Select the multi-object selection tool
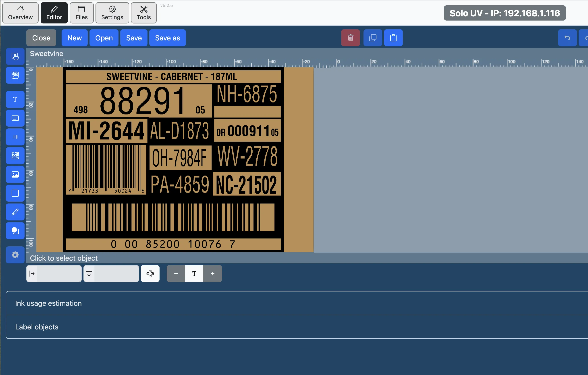Screen dimensions: 588x375 coord(15,75)
